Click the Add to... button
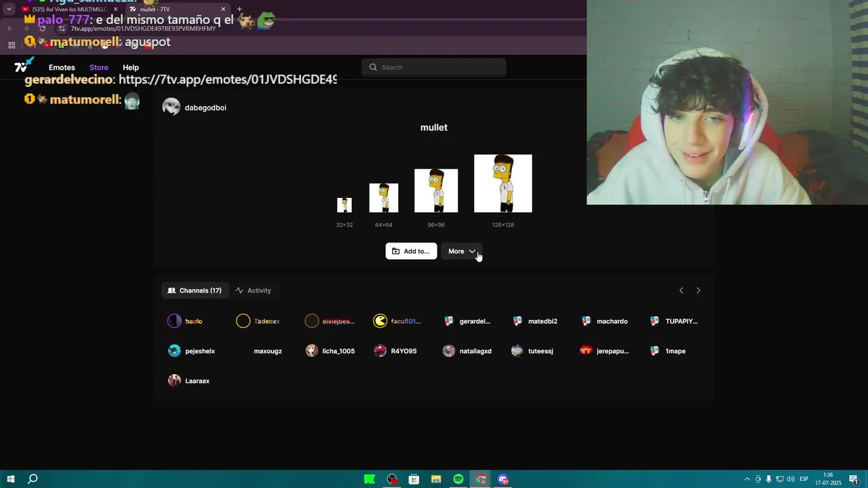Screen dimensions: 868x488 [x=411, y=251]
